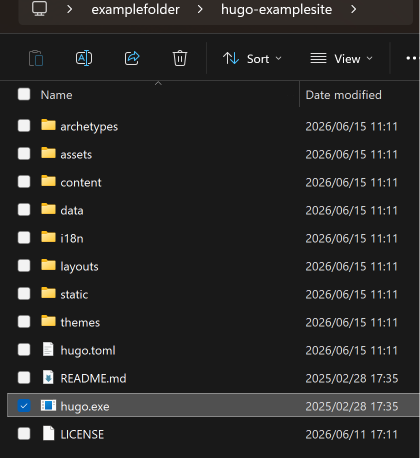
Task: Click the README.md date 2025/02/28 17:35
Action: tap(352, 379)
